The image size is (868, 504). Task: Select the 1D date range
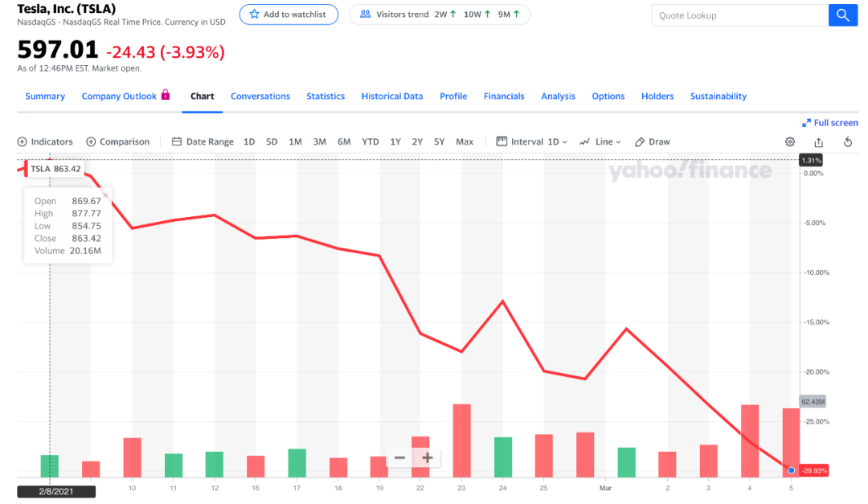click(249, 141)
